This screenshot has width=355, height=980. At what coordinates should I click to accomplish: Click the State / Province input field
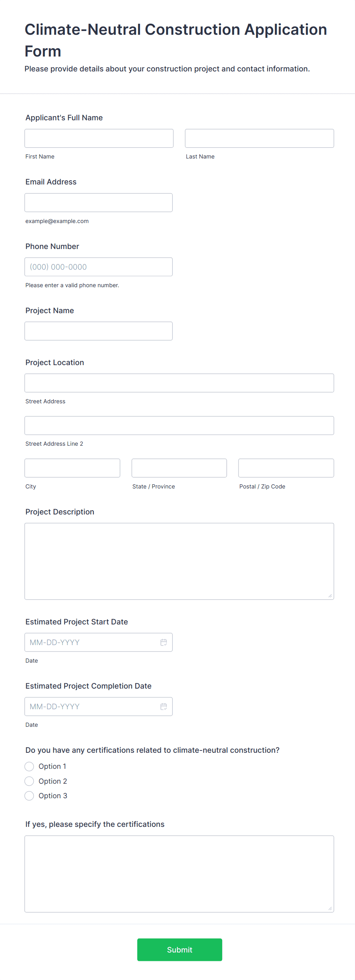(179, 468)
